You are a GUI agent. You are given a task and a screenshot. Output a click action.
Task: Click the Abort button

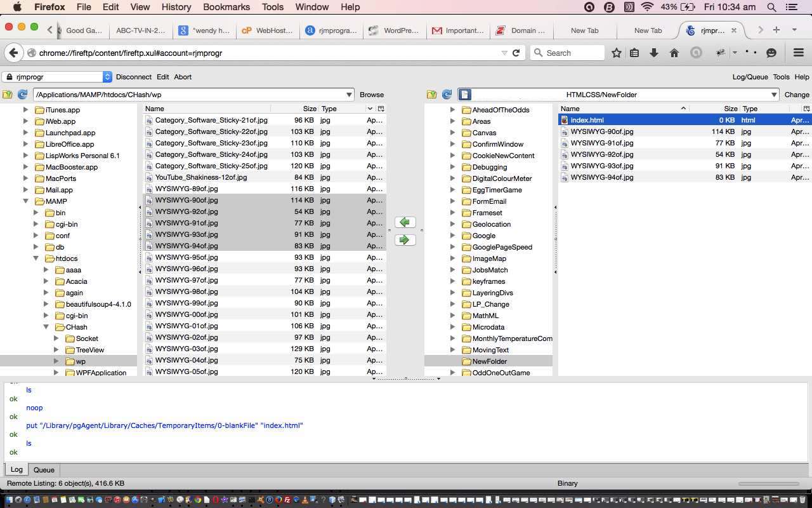point(183,77)
